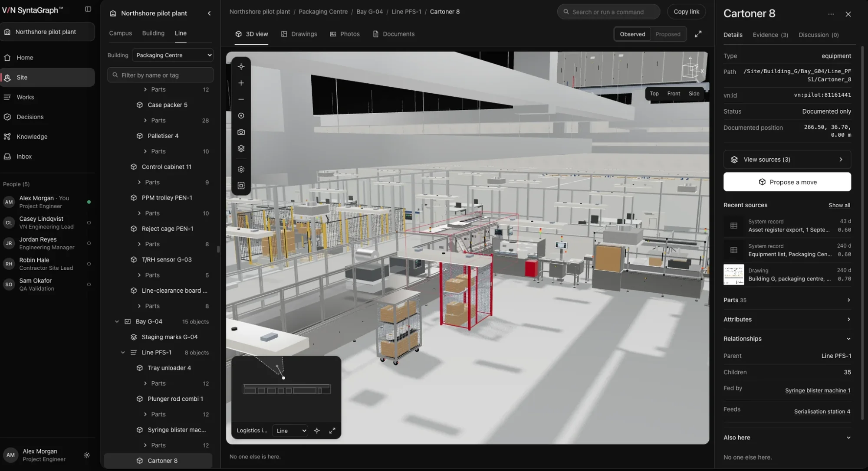This screenshot has height=471, width=868.
Task: Switch to the Campus tab
Action: click(x=120, y=33)
